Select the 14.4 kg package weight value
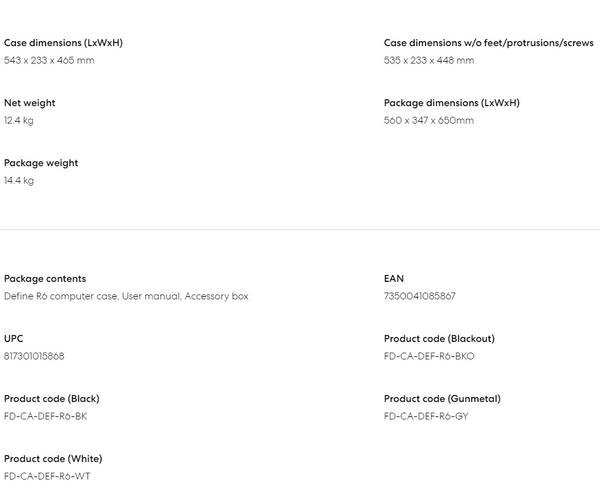 point(19,181)
